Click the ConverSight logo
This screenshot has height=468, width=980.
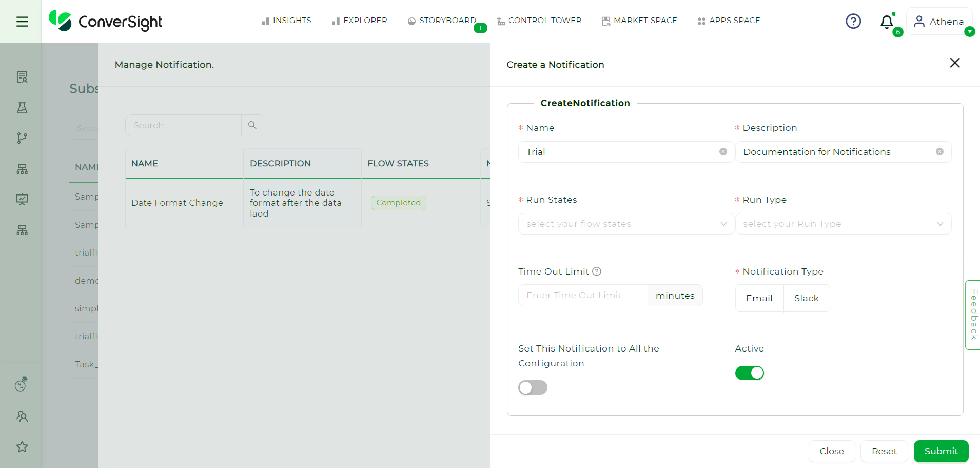coord(105,21)
